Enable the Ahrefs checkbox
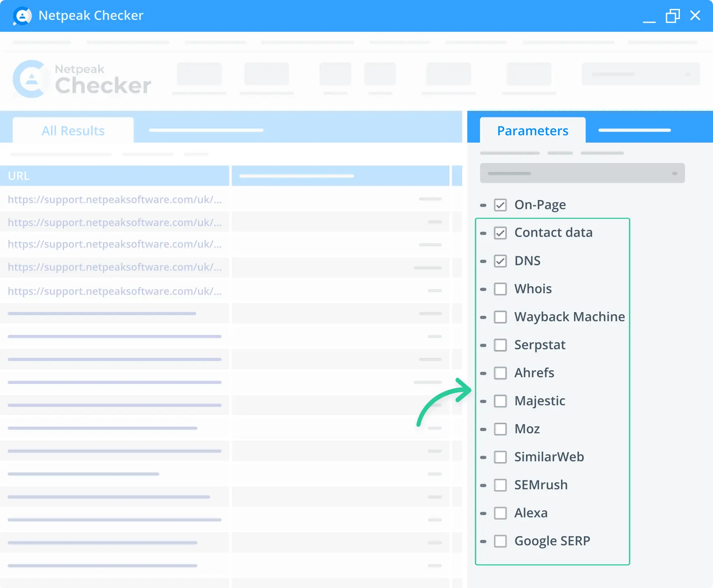Screen dimensions: 713x588 click(500, 373)
